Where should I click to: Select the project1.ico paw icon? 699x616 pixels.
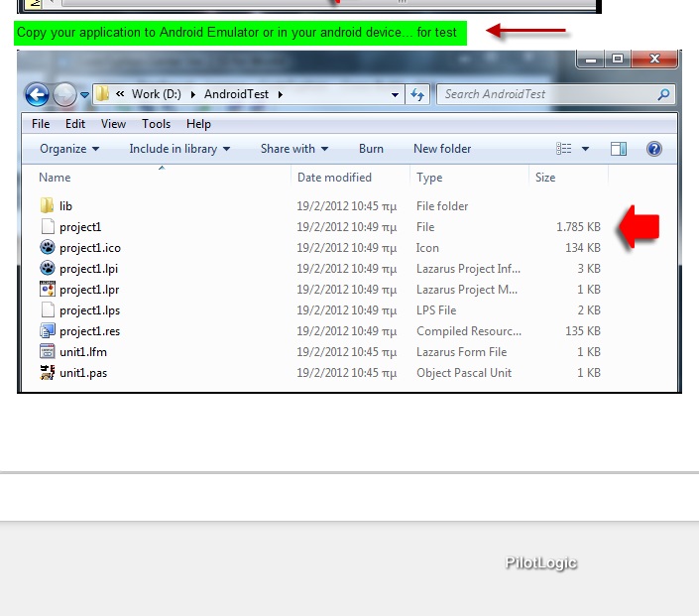pyautogui.click(x=48, y=247)
